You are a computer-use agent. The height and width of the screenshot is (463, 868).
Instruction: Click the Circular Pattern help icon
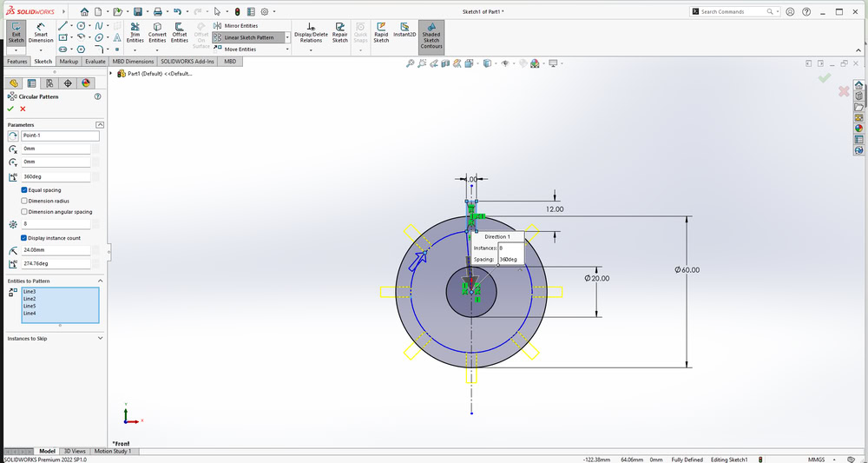[98, 96]
